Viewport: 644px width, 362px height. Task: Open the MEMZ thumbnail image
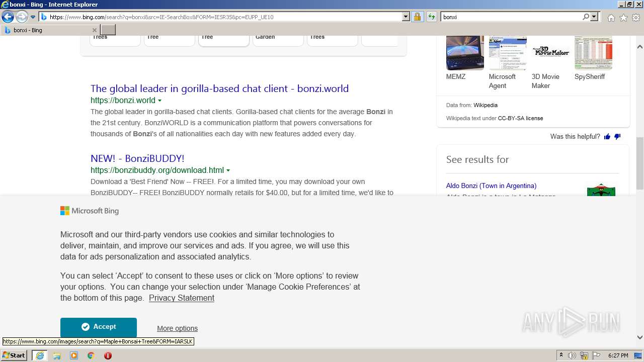[465, 53]
